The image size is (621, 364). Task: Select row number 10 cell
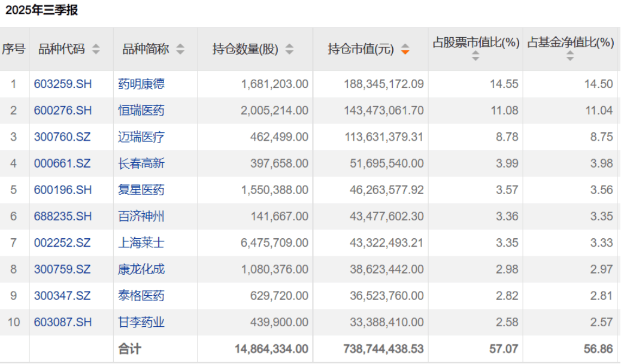pos(14,323)
